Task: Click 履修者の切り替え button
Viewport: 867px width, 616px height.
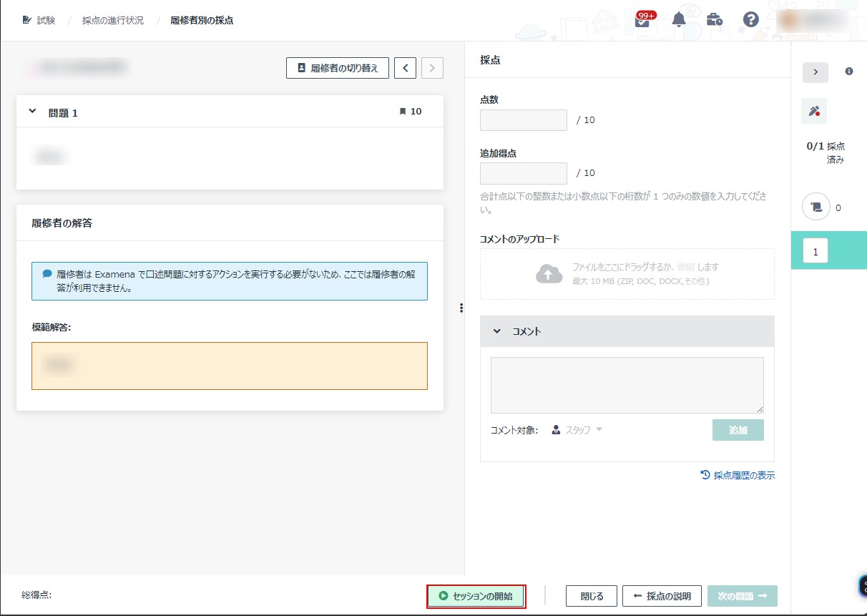Action: coord(337,68)
